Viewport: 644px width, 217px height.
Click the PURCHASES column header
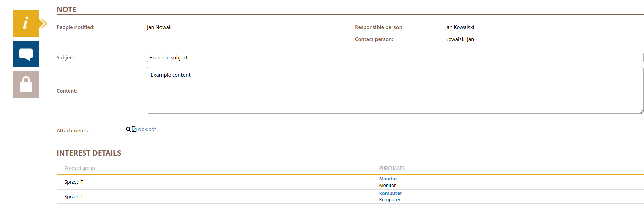click(392, 168)
